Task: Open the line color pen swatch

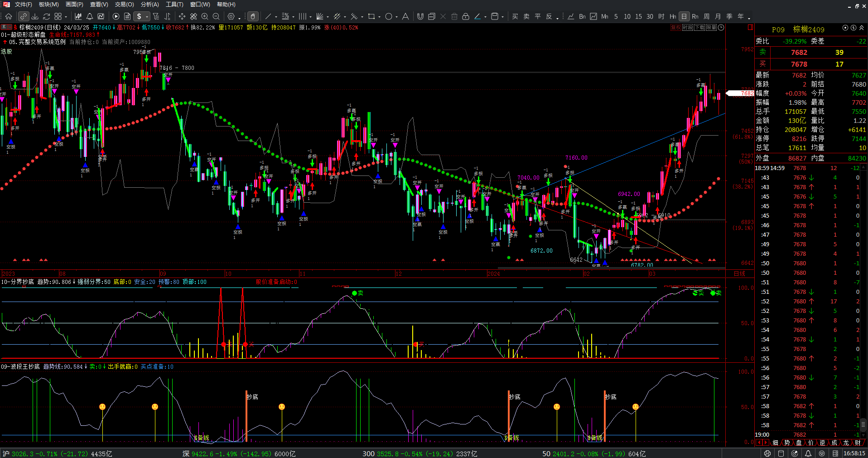Action: (477, 16)
